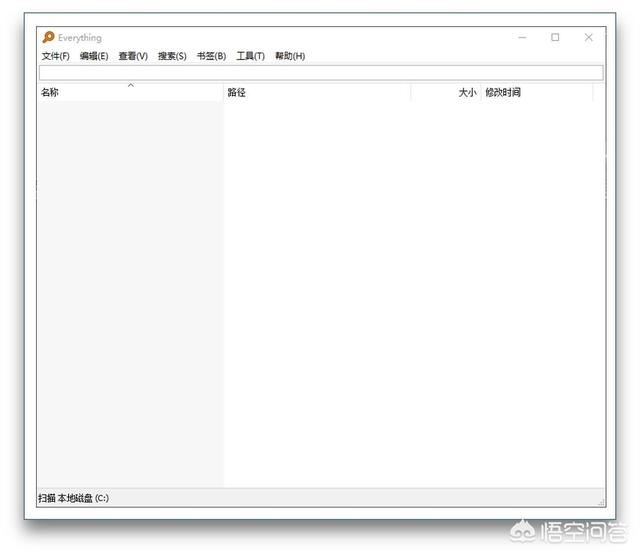The height and width of the screenshot is (555, 640).
Task: Click the empty results list area
Action: coord(400,300)
